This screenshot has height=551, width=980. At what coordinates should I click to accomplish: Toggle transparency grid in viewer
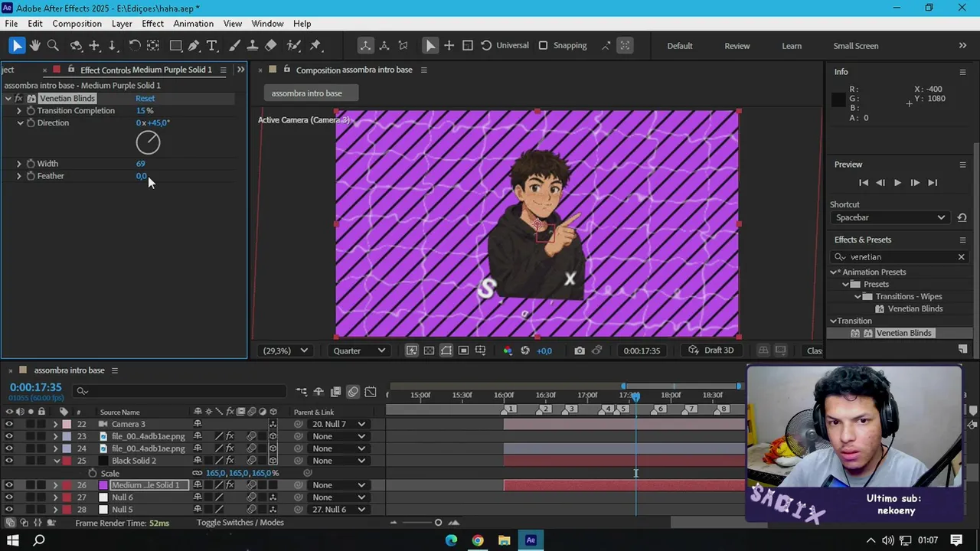pyautogui.click(x=429, y=350)
